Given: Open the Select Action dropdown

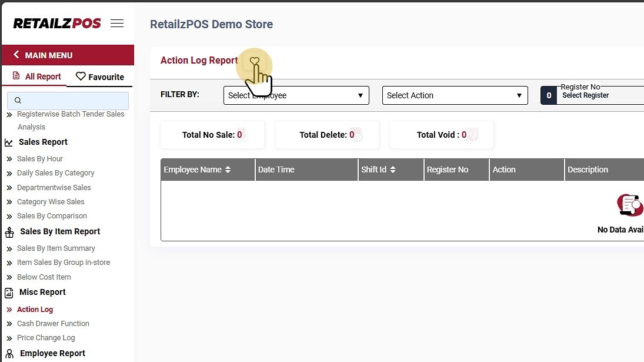Looking at the screenshot, I should [x=455, y=95].
